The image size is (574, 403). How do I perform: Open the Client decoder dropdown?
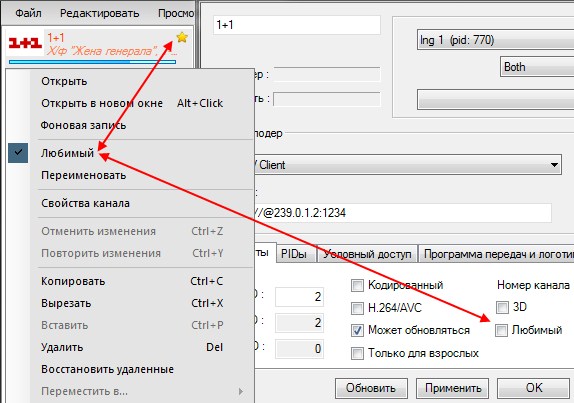(407, 165)
